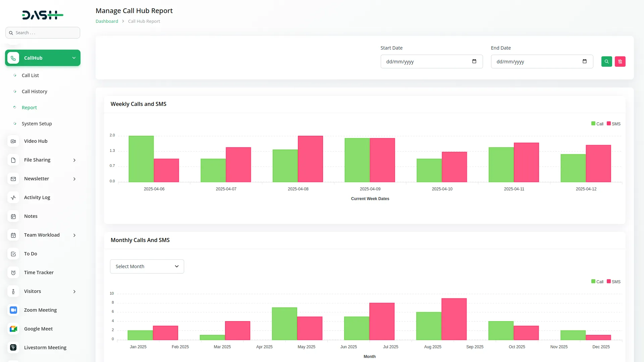The width and height of the screenshot is (644, 362).
Task: Go to System Setup menu item
Action: (x=37, y=124)
